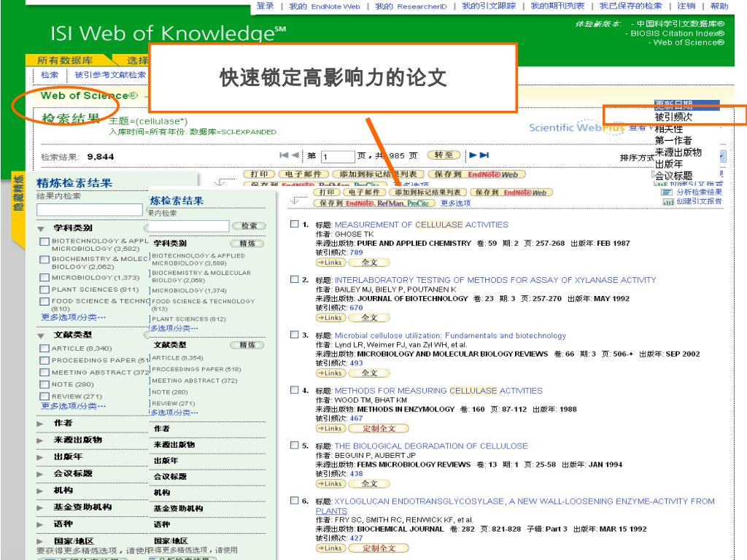Image resolution: width=747 pixels, height=560 pixels.
Task: Expand the 基金资助机构 refine section
Action: point(40,508)
